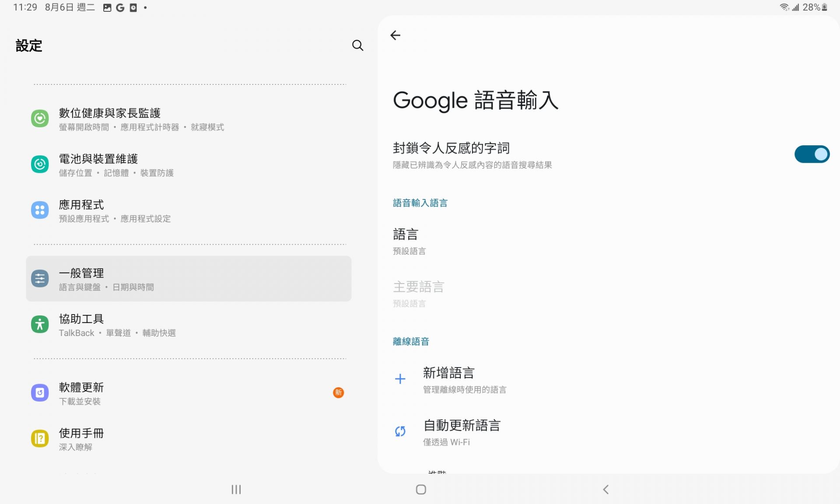Tap the 電池與裝置維護 teal icon
840x504 pixels.
[40, 164]
